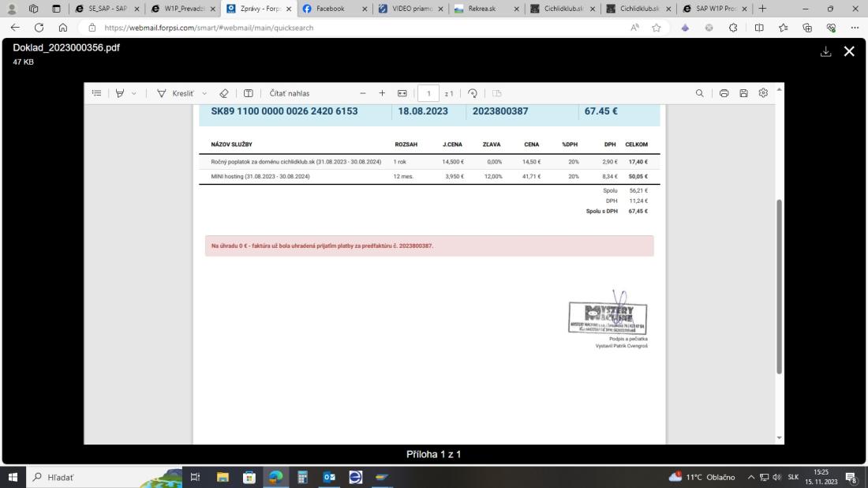
Task: Zoom out the PDF with minus button
Action: [363, 93]
